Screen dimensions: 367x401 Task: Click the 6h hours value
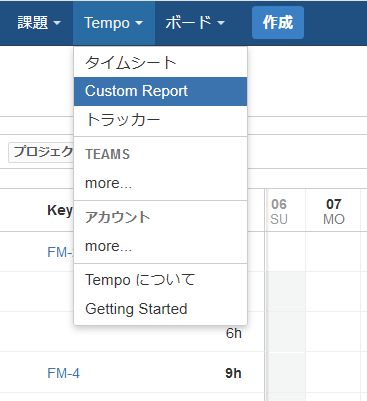tap(234, 333)
